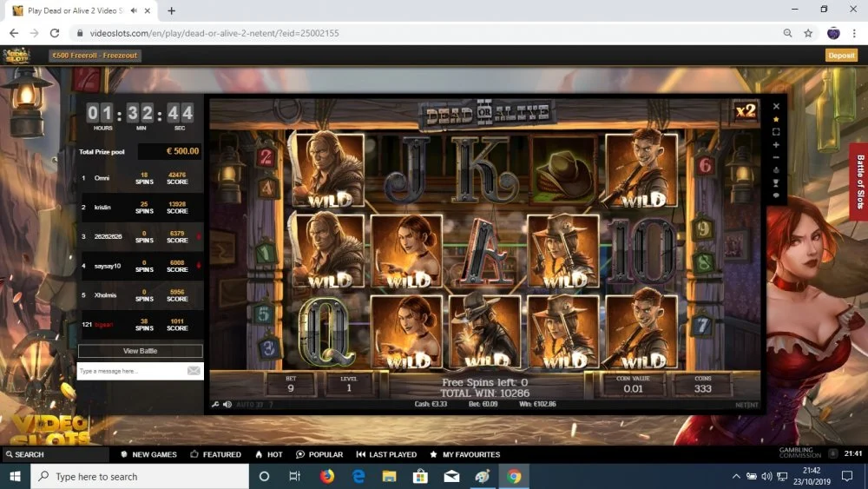Select leaderboard row for player Xholmis
Image resolution: width=868 pixels, height=489 pixels.
(x=141, y=295)
